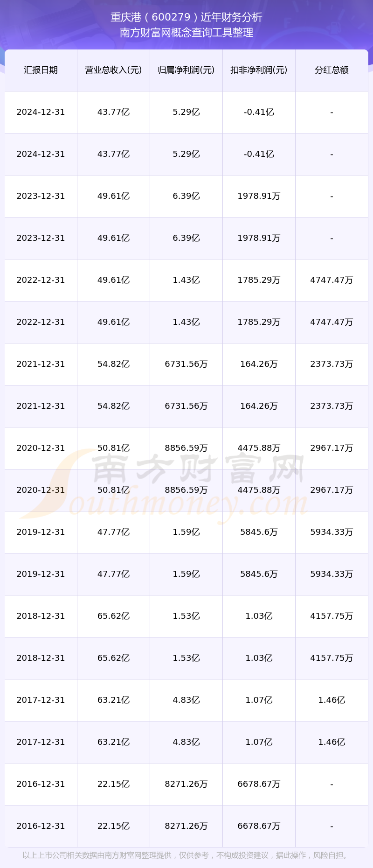Click the 扣非净利润(元) column header
This screenshot has height=868, width=373.
click(x=259, y=70)
